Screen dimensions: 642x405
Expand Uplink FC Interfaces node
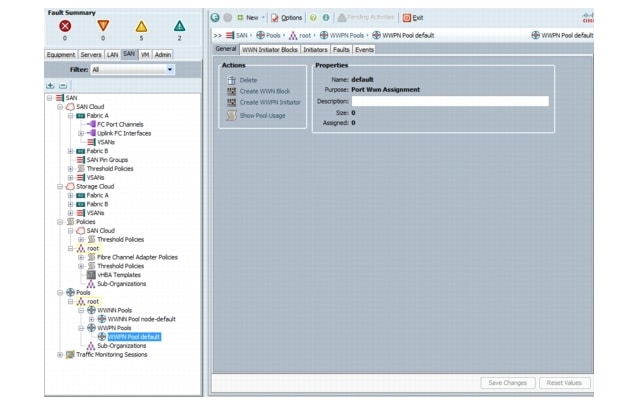(x=81, y=133)
